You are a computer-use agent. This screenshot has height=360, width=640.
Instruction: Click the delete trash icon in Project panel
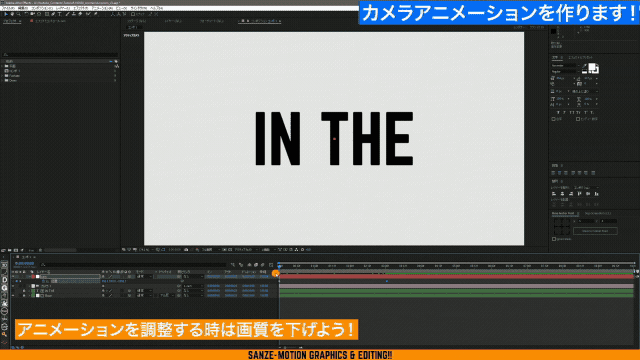tap(40, 250)
